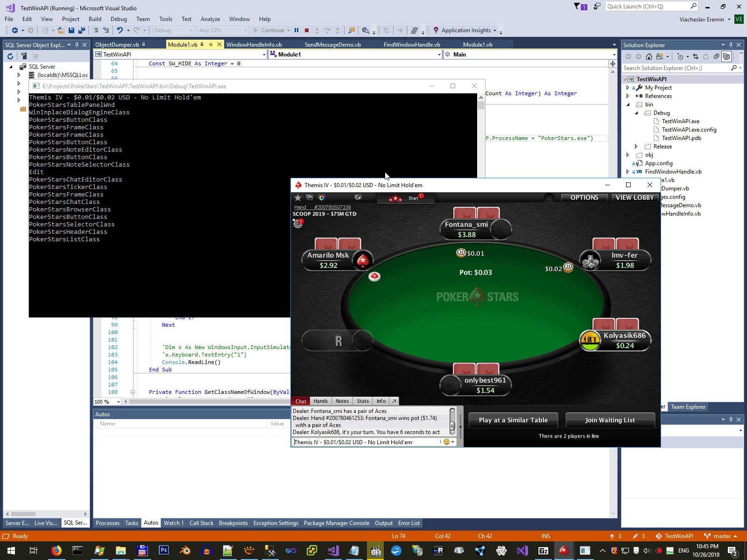
Task: Click the Pause (Break All) debug icon
Action: (296, 30)
